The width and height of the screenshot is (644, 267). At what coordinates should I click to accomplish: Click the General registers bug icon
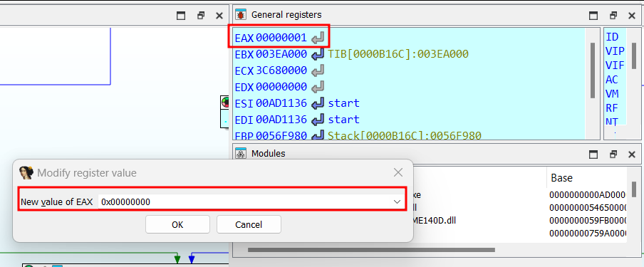point(240,15)
